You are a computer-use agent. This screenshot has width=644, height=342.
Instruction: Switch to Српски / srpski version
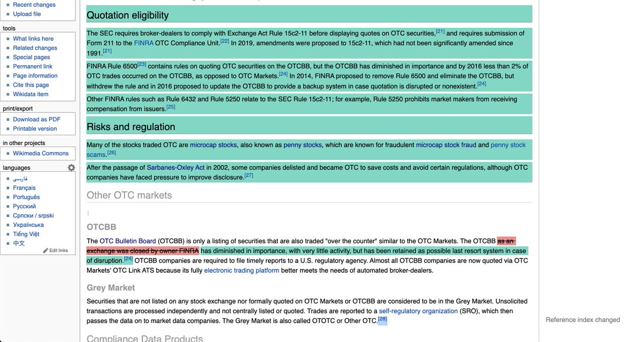click(33, 215)
